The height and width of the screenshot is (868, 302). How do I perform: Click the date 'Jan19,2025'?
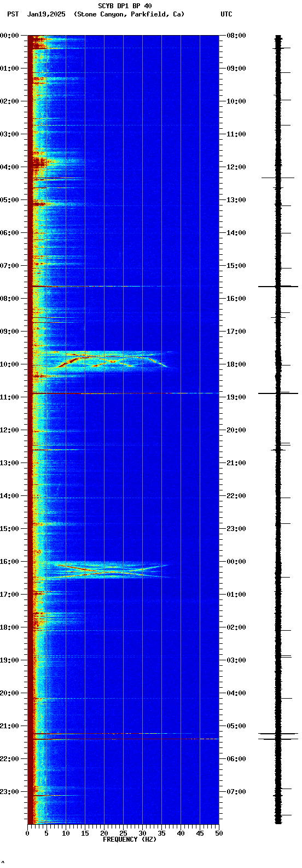[46, 14]
